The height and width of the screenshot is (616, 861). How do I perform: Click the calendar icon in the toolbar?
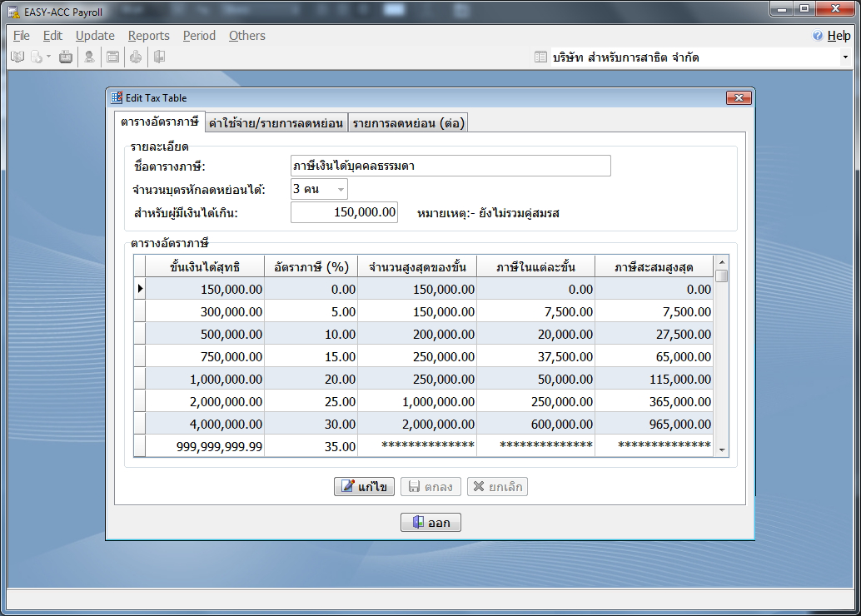(x=112, y=57)
